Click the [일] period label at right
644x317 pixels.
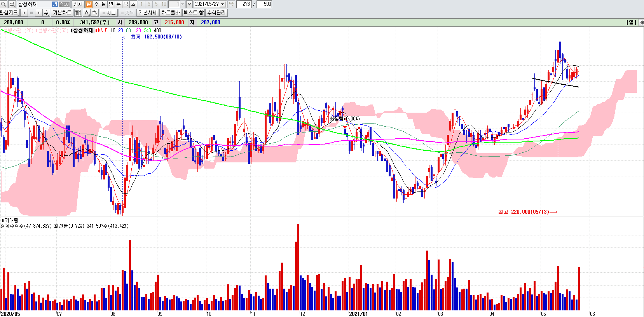(631, 22)
